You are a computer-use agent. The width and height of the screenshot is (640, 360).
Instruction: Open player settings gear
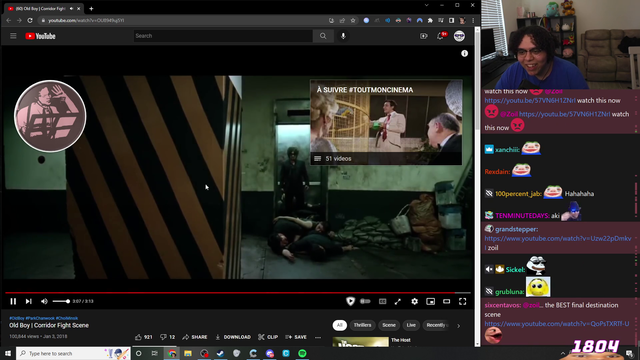pos(414,301)
